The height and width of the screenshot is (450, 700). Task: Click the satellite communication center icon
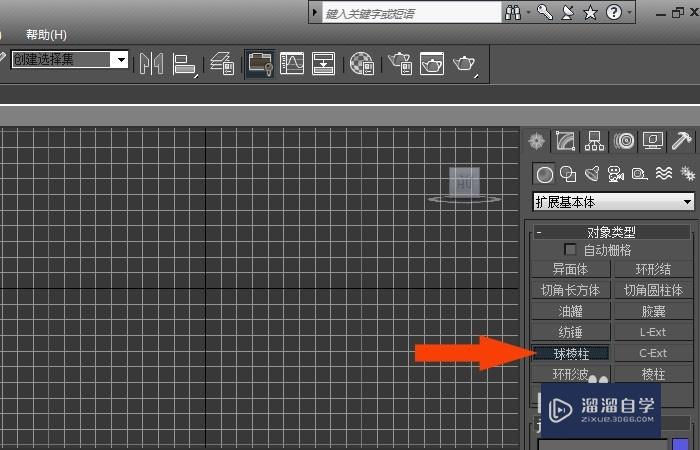567,12
